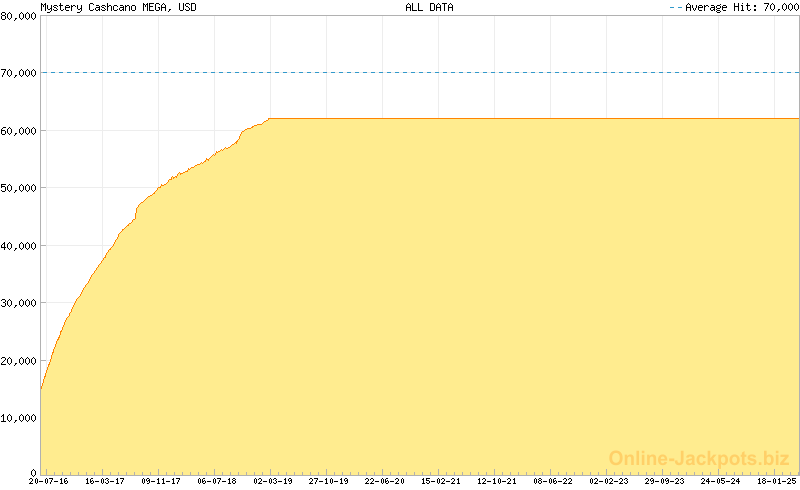Pick the 06-07-18 date on the timeline
The width and height of the screenshot is (800, 490).
pos(216,481)
